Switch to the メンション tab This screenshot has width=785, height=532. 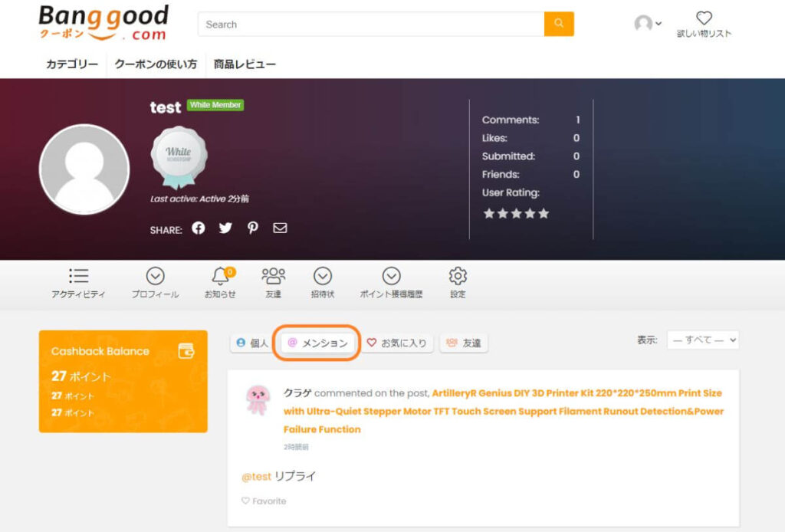[x=318, y=343]
